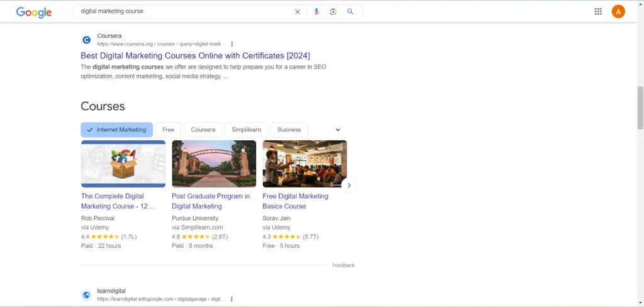Click the Sorav Jain author text

pos(277,218)
